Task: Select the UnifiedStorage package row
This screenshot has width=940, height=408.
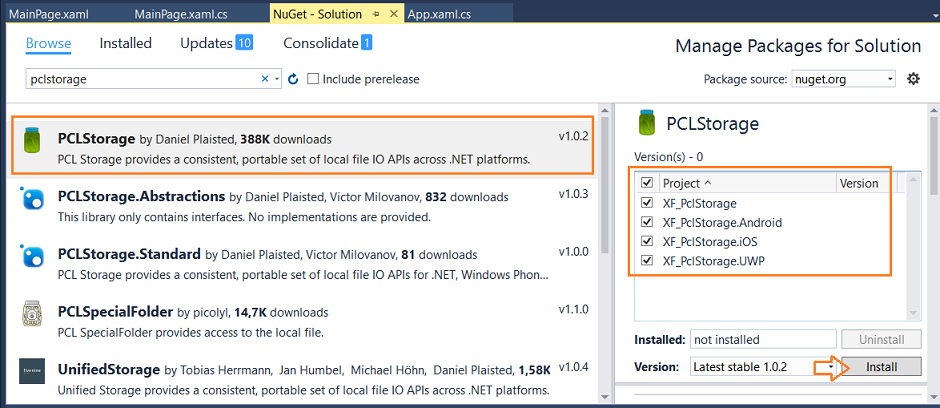Action: click(305, 379)
